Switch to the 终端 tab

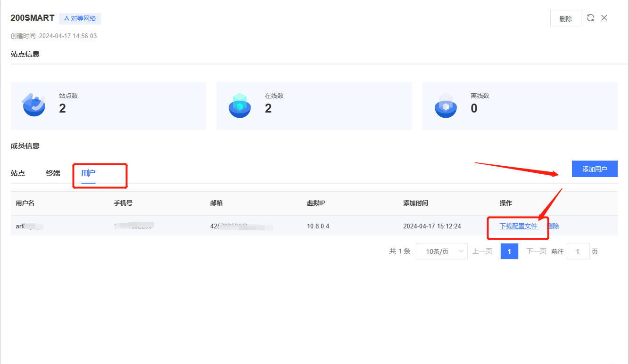click(x=53, y=173)
